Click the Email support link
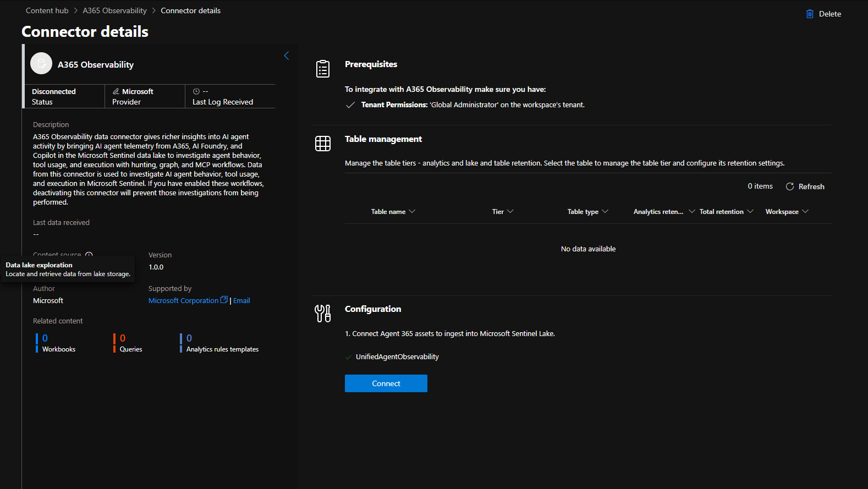This screenshot has height=489, width=868. [x=241, y=300]
